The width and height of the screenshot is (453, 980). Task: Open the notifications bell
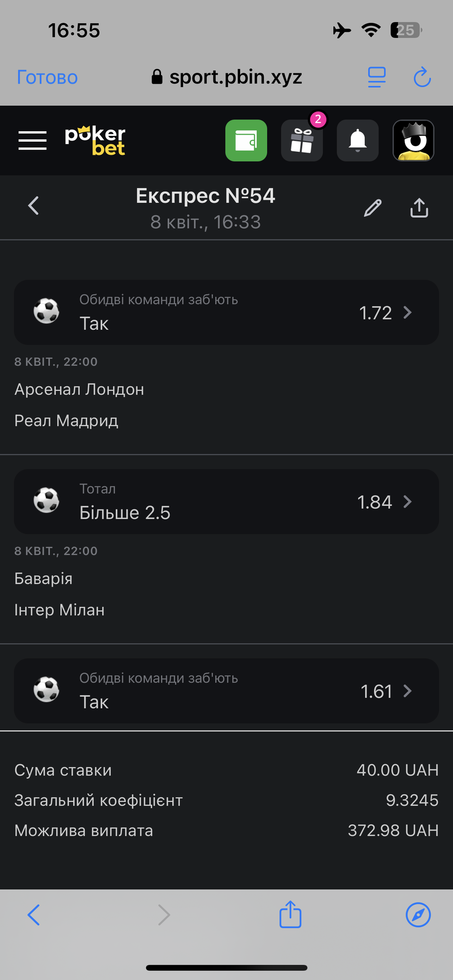coord(358,140)
